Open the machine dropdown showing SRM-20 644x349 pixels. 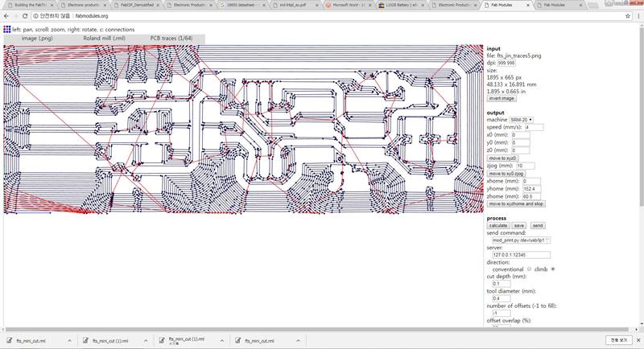pyautogui.click(x=521, y=120)
